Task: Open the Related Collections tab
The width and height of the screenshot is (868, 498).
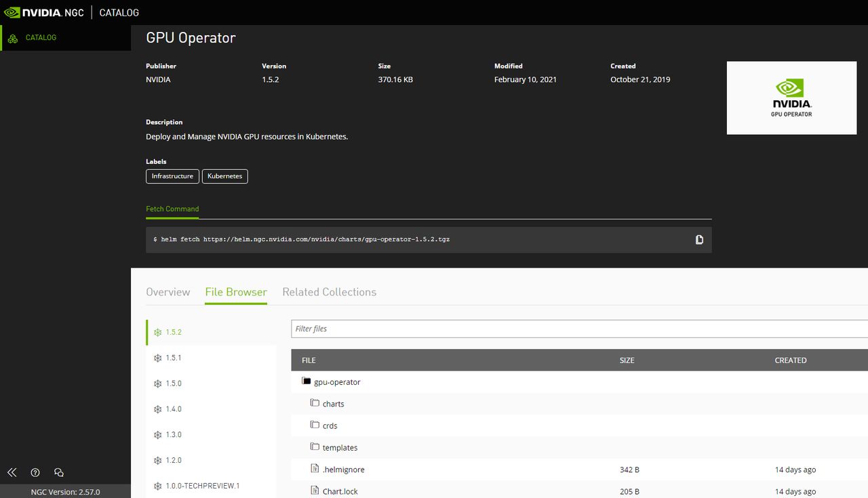Action: click(329, 292)
